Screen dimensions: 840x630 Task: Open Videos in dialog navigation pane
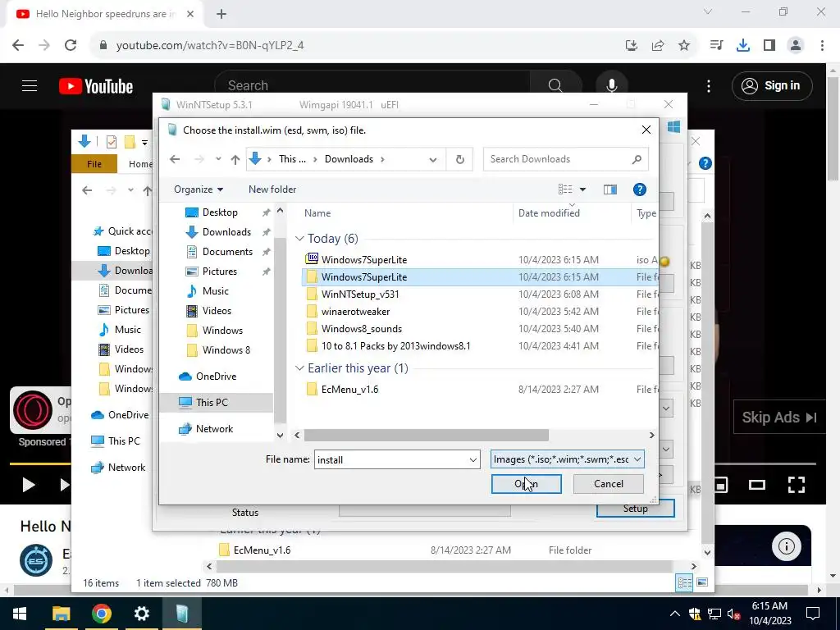click(x=217, y=311)
